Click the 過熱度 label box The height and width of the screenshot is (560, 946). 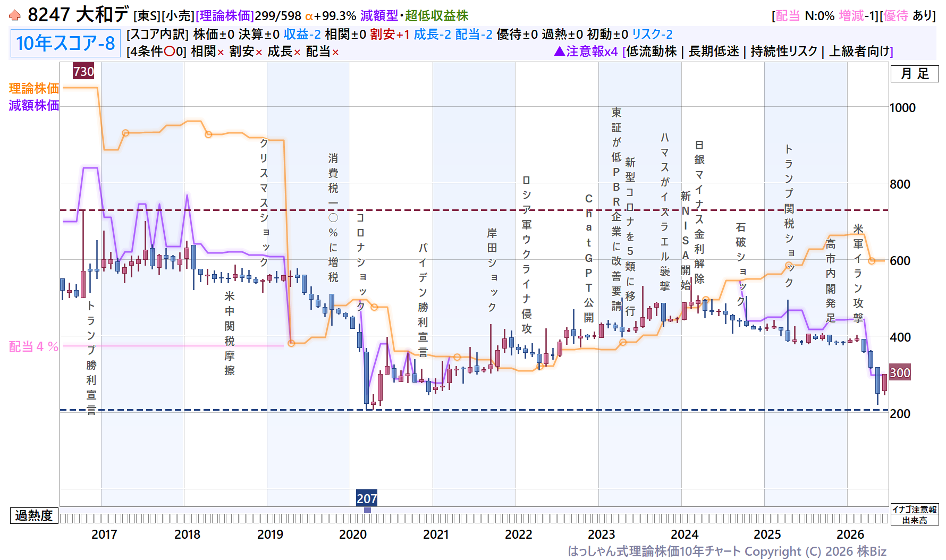(x=34, y=515)
